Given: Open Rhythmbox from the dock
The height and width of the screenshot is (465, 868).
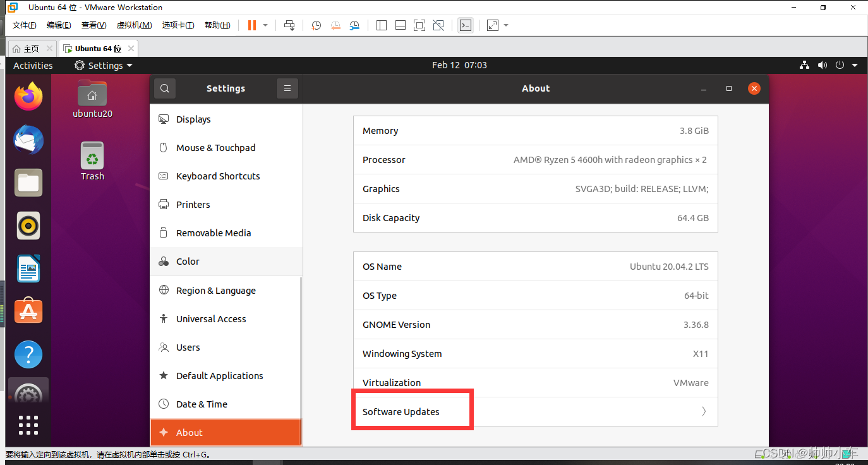Looking at the screenshot, I should point(28,226).
